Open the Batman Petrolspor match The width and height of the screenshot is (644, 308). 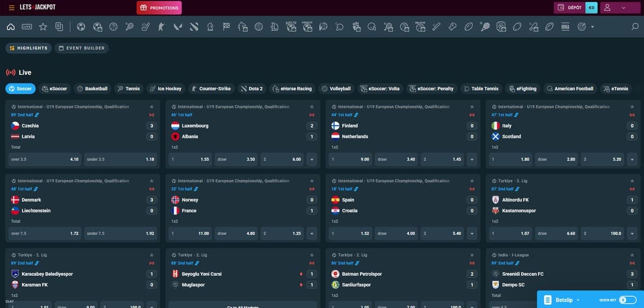point(362,274)
